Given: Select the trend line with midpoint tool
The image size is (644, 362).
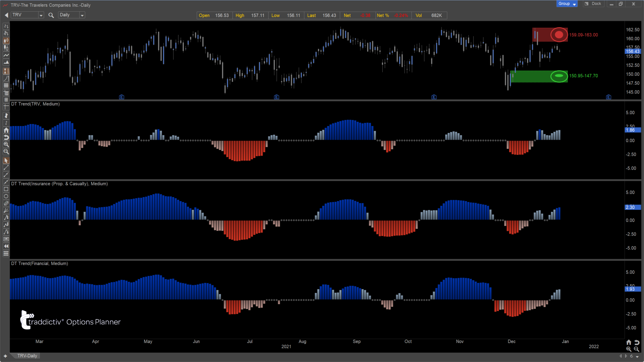Looking at the screenshot, I should click(x=6, y=175).
